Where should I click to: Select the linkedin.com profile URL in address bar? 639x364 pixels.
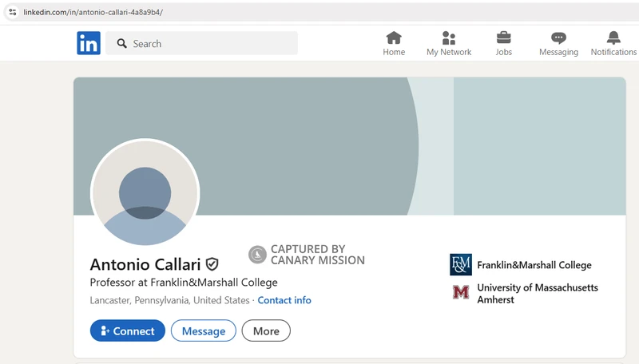(x=93, y=12)
